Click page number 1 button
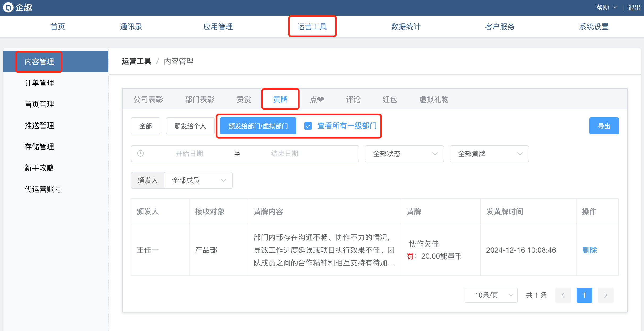644x331 pixels. pos(584,295)
